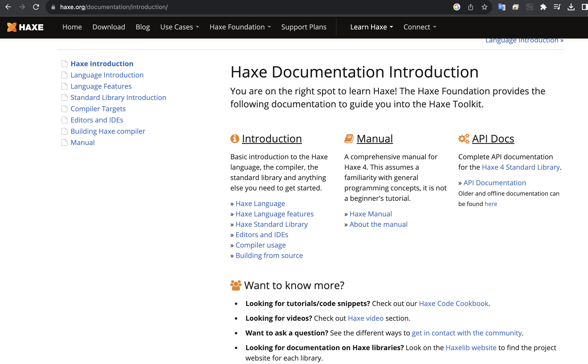
Task: Expand the Haxe Foundation dropdown menu
Action: pos(240,27)
